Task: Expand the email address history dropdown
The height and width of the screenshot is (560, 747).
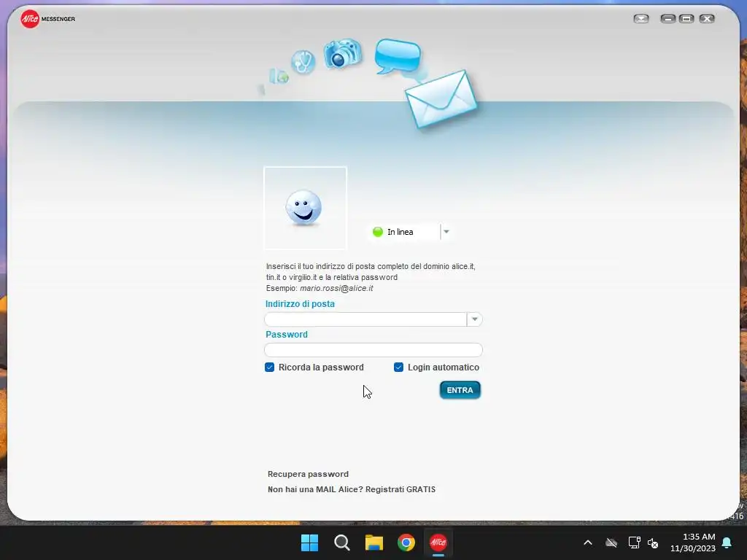Action: [474, 319]
